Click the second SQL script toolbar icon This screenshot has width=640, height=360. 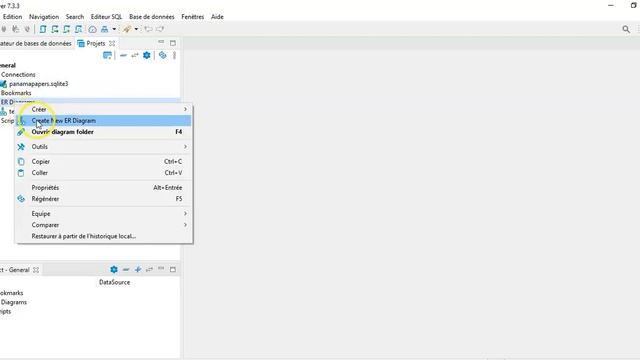55,29
